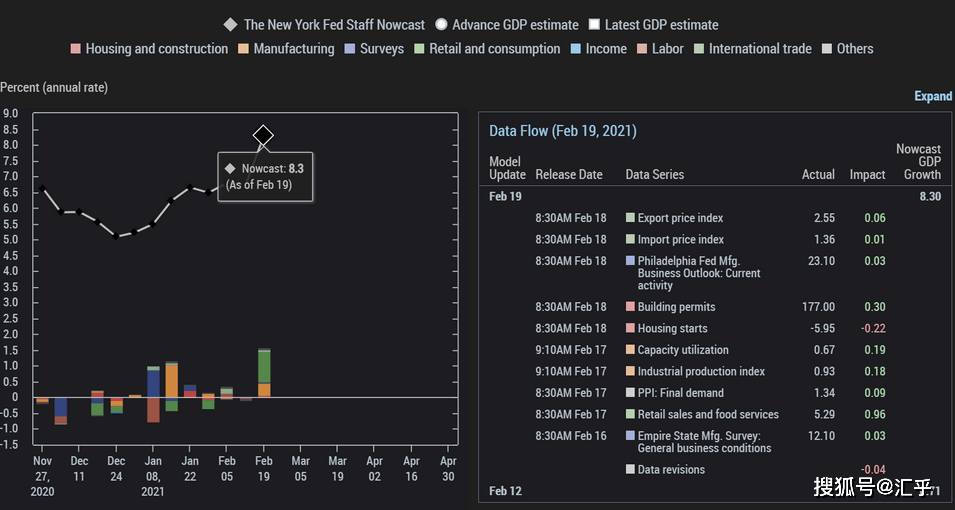Click the Latest GDP estimate square icon
The width and height of the screenshot is (955, 510).
click(594, 25)
